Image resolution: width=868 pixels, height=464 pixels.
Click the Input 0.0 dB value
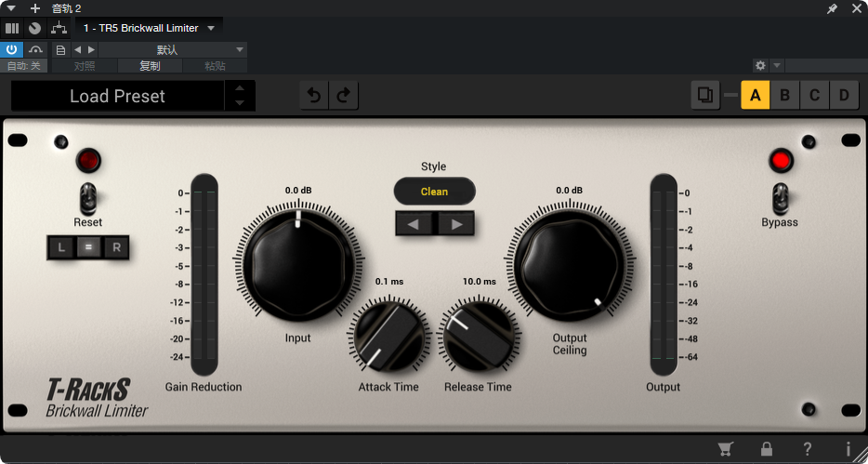click(298, 190)
